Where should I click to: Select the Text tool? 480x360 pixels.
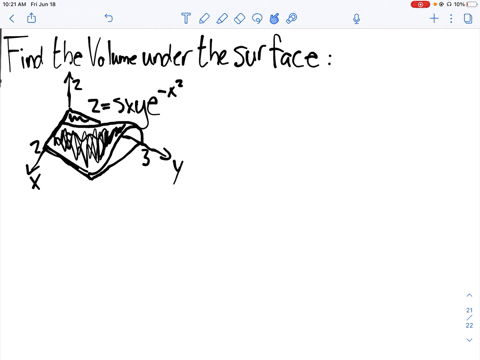click(x=186, y=18)
